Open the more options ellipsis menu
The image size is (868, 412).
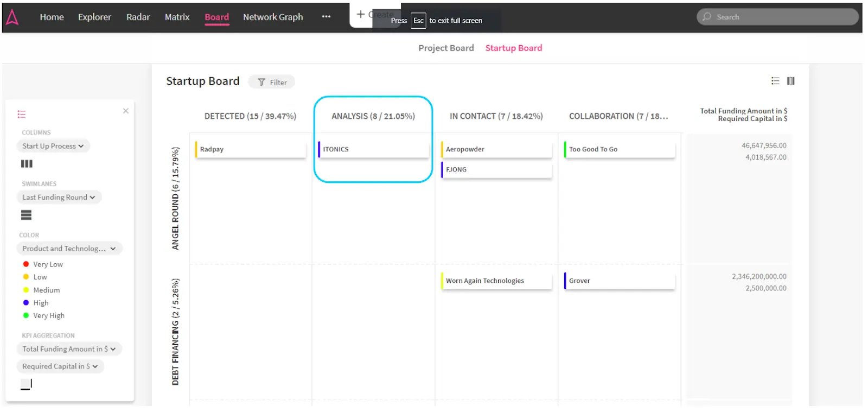[326, 17]
